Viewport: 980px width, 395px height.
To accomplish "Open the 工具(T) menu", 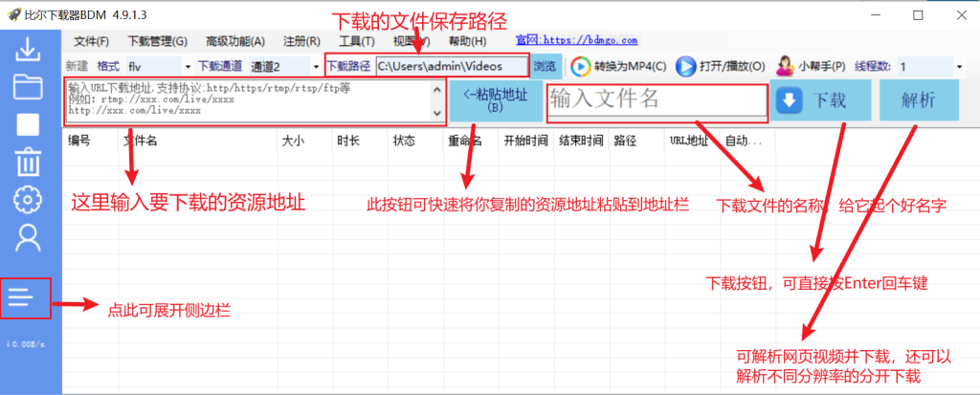I will 357,41.
